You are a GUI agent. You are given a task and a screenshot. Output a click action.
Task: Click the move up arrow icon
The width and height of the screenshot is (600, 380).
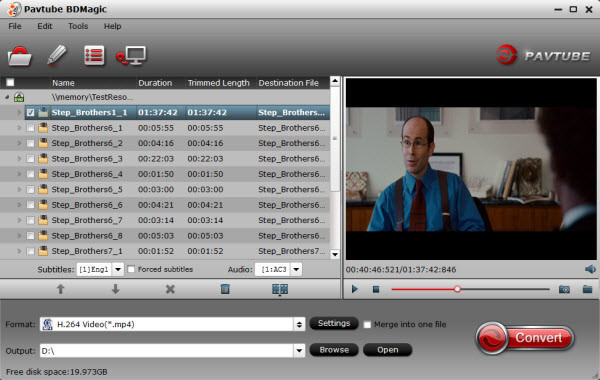tap(60, 289)
